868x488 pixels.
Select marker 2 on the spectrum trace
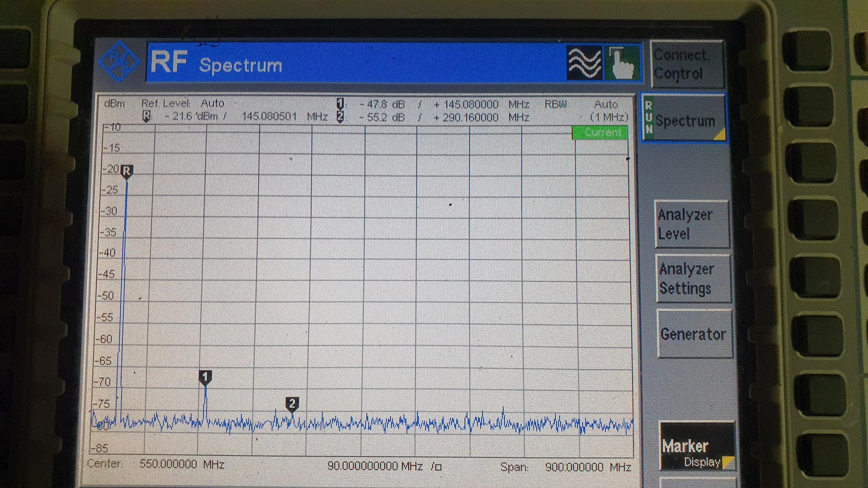(292, 404)
